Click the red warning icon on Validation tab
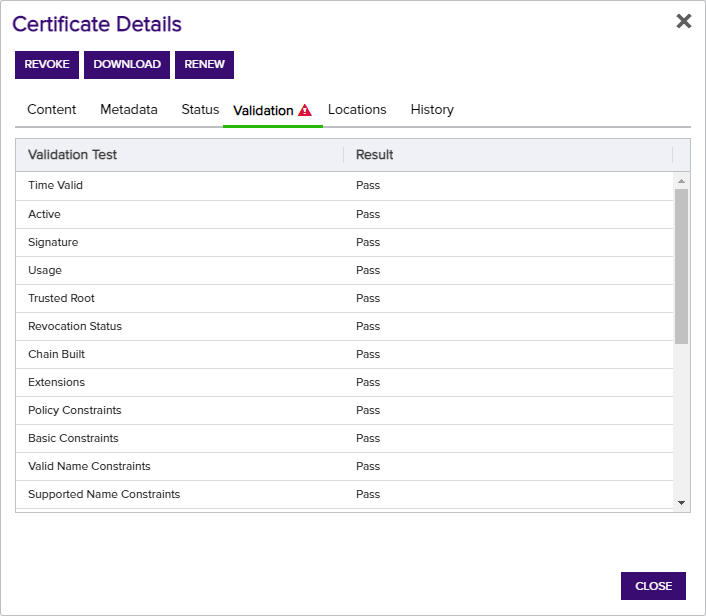 tap(305, 110)
